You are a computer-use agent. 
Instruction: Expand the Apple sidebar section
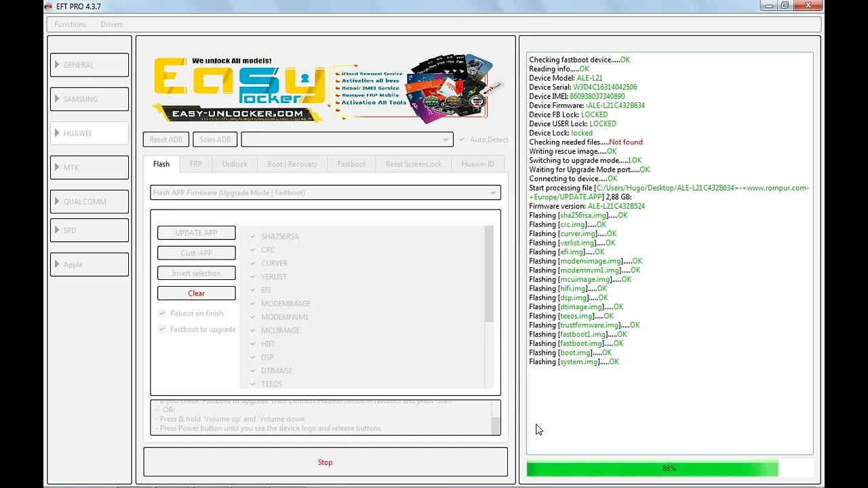click(89, 264)
